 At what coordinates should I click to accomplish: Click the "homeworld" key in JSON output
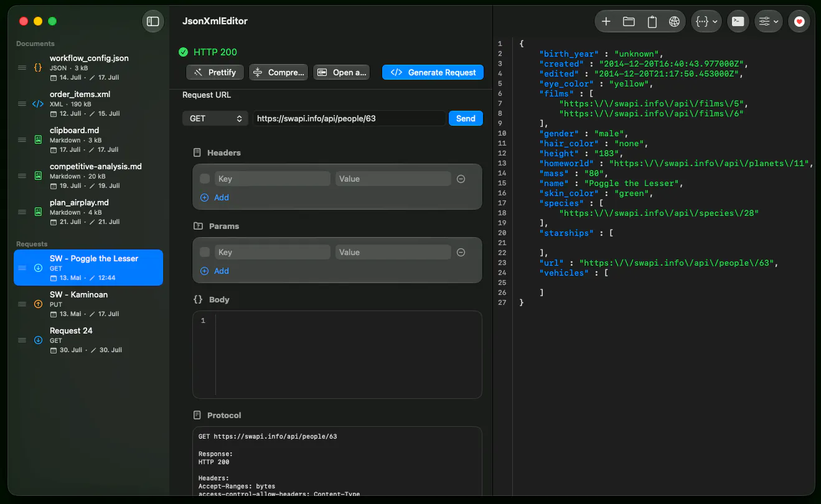(x=566, y=164)
